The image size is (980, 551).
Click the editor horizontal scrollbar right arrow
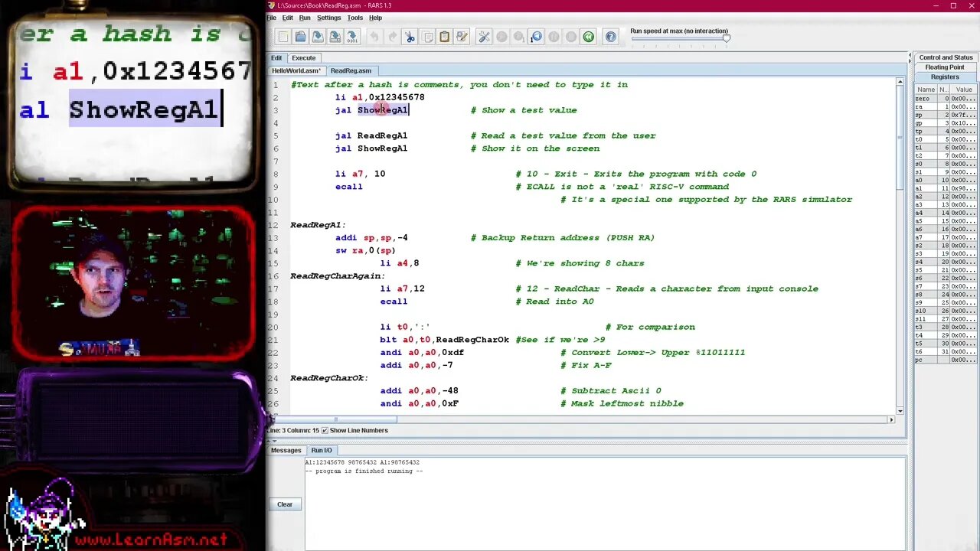click(891, 419)
